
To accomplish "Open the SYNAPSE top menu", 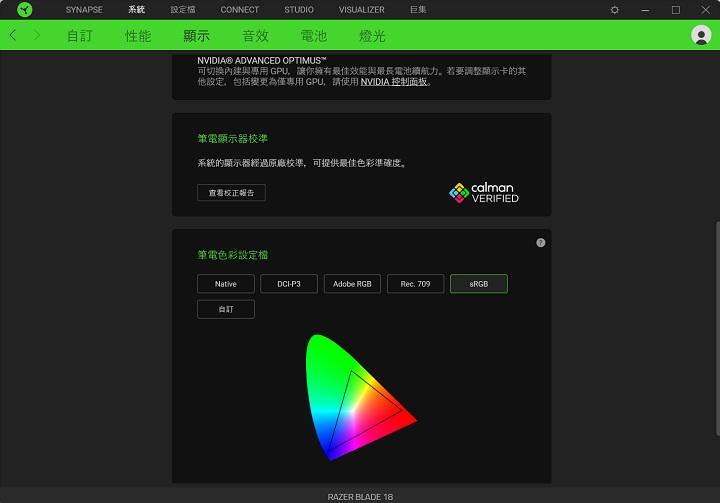I will pyautogui.click(x=84, y=10).
